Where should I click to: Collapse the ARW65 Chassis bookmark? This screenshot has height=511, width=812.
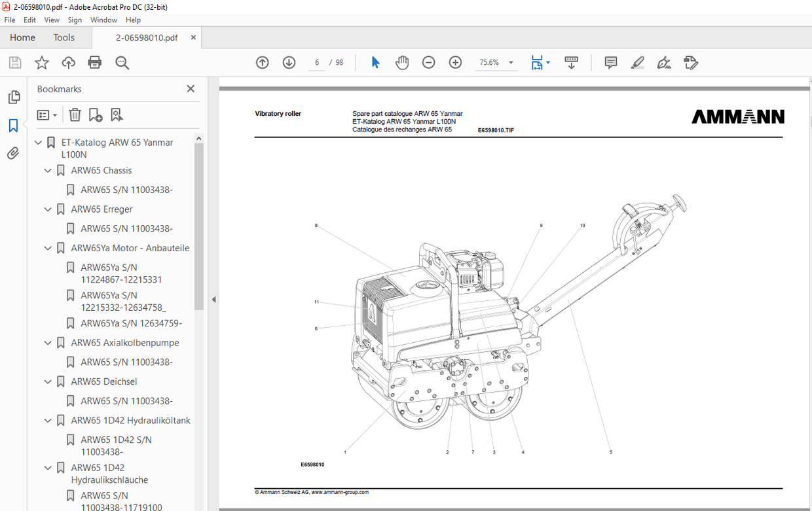coord(47,170)
